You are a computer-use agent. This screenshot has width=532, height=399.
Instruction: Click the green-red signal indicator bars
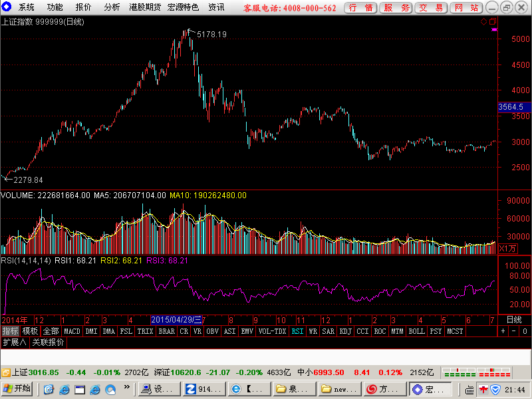(477, 372)
